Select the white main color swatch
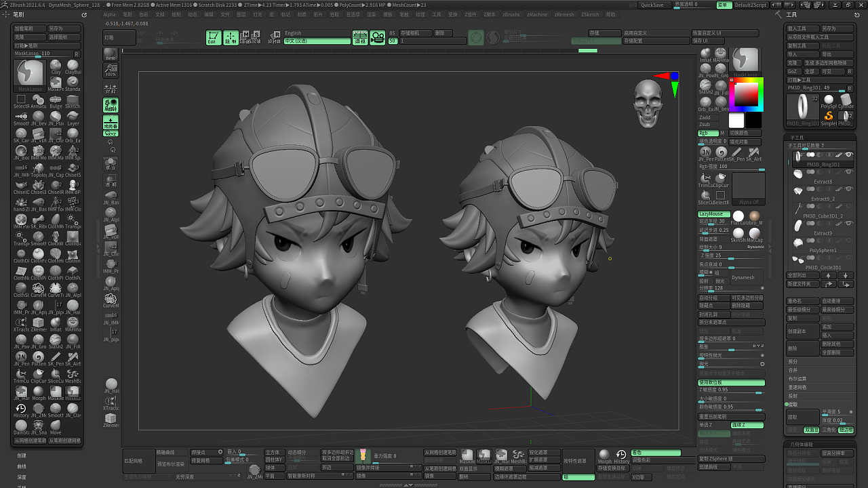The width and height of the screenshot is (868, 488). [x=736, y=121]
